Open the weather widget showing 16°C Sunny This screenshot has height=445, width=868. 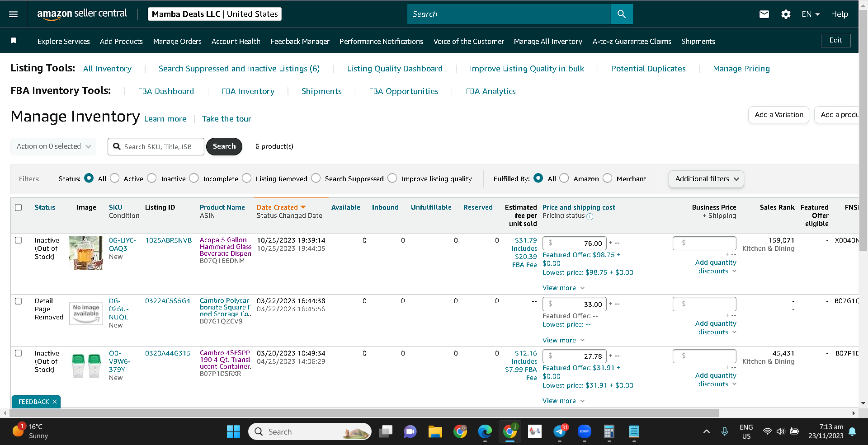pos(30,431)
